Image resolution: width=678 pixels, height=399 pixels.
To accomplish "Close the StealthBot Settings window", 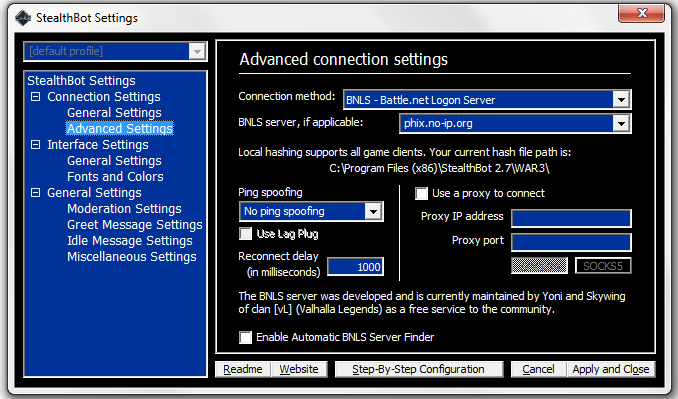I will (641, 13).
